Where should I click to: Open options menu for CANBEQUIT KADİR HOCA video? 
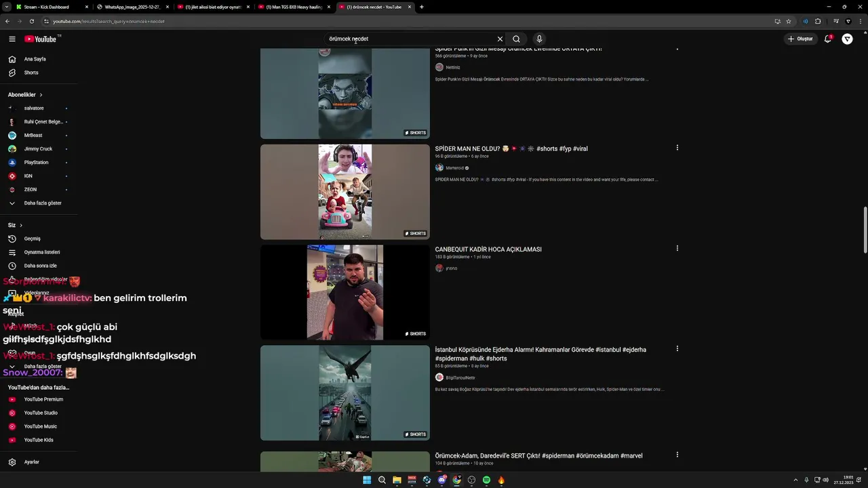(x=677, y=249)
